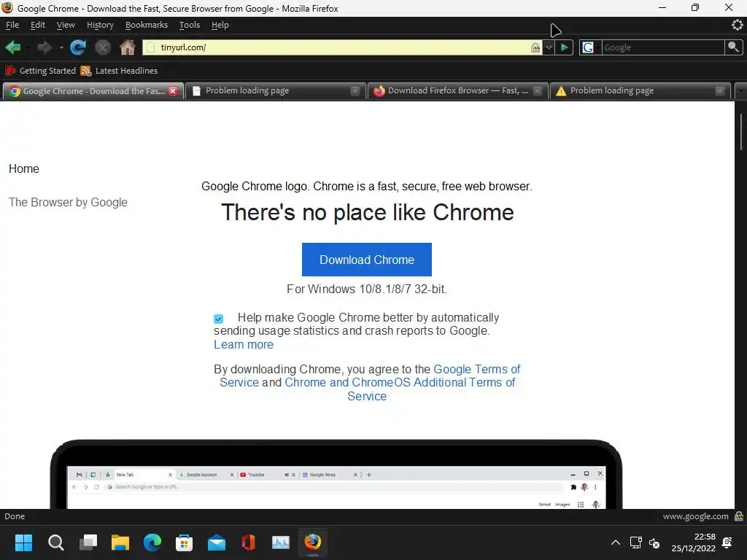Switch to first Problem loading page tab
The image size is (747, 560).
click(x=274, y=90)
